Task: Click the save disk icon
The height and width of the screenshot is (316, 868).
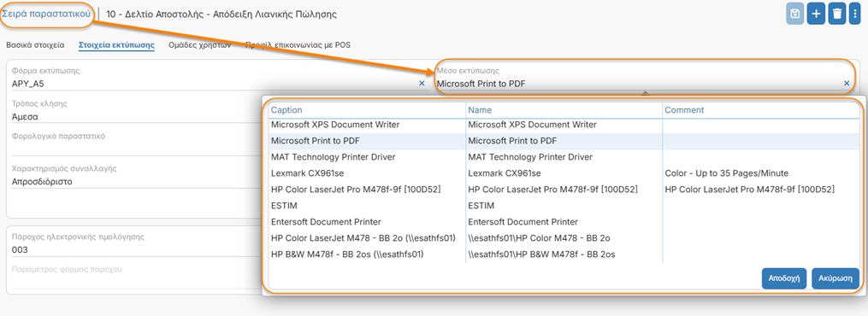Action: [795, 14]
